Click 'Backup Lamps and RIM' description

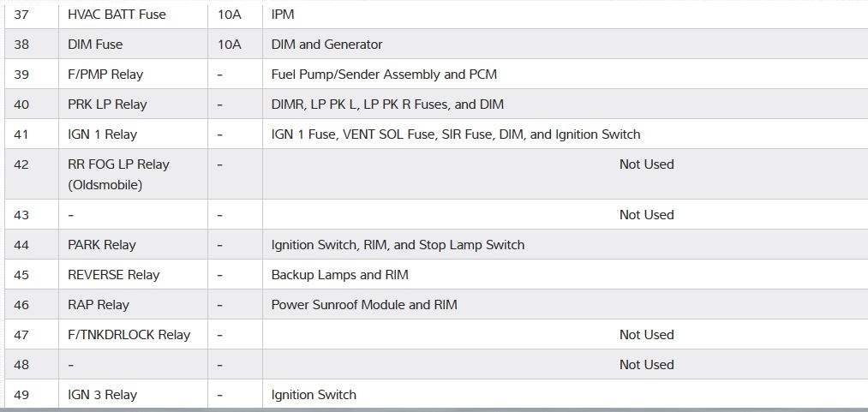click(339, 275)
